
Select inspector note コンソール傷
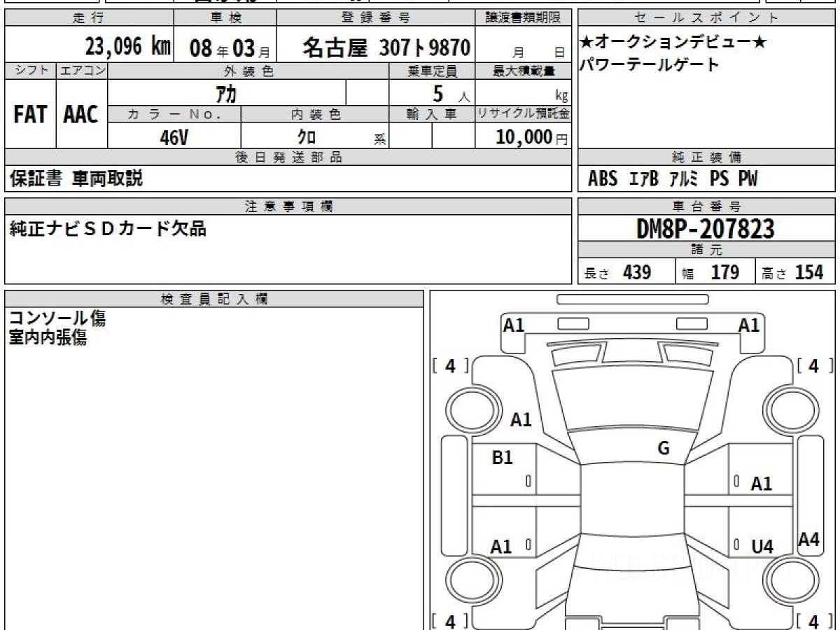click(57, 318)
